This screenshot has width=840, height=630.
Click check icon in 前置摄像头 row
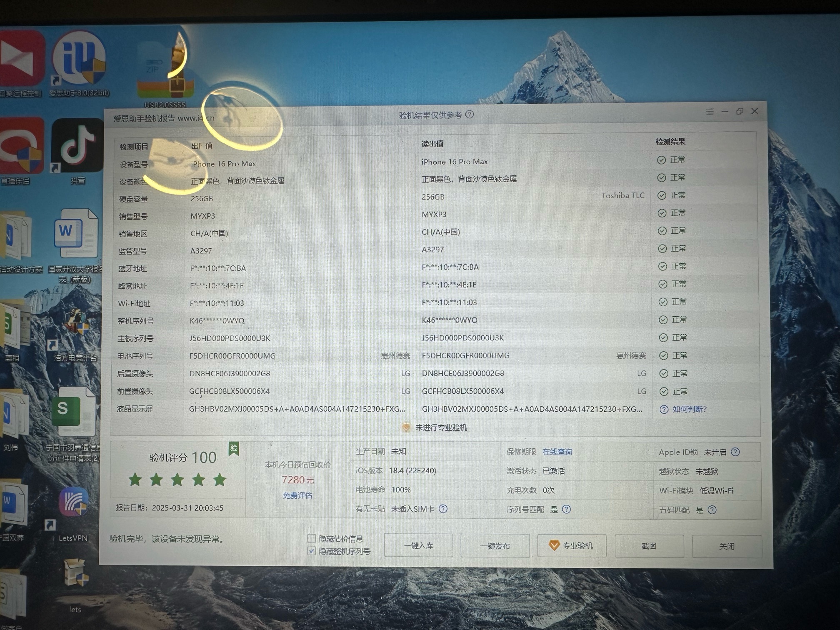click(664, 392)
